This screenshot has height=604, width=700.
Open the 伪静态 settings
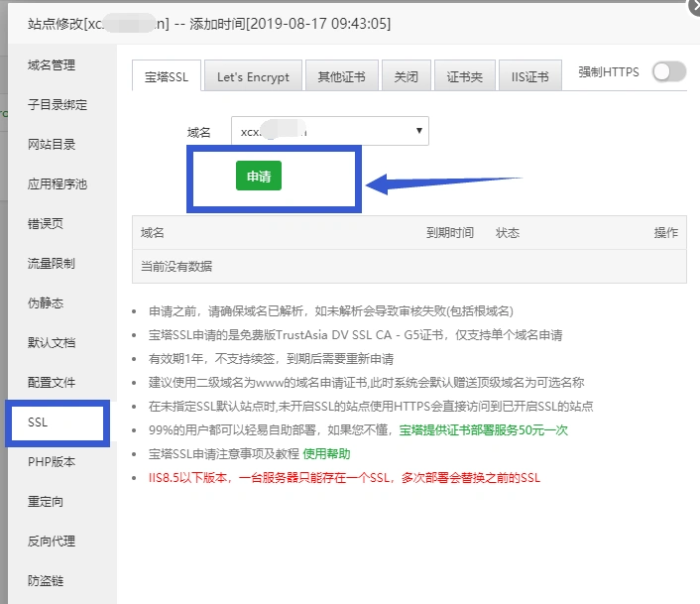(x=46, y=303)
